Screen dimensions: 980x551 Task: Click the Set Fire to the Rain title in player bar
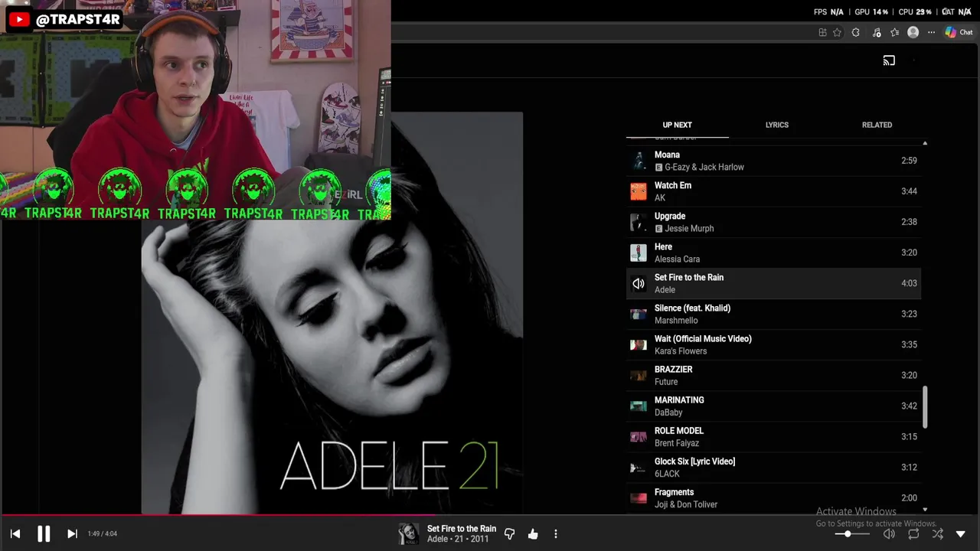pos(462,529)
